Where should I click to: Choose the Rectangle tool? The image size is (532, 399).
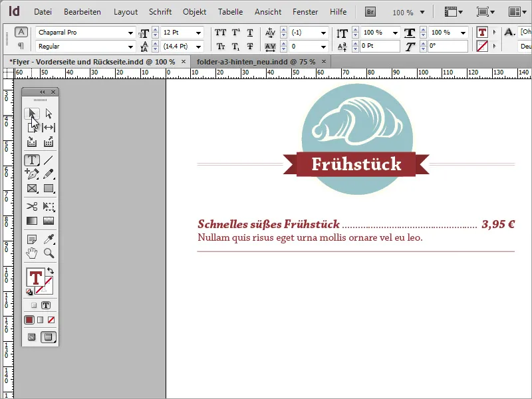click(49, 188)
